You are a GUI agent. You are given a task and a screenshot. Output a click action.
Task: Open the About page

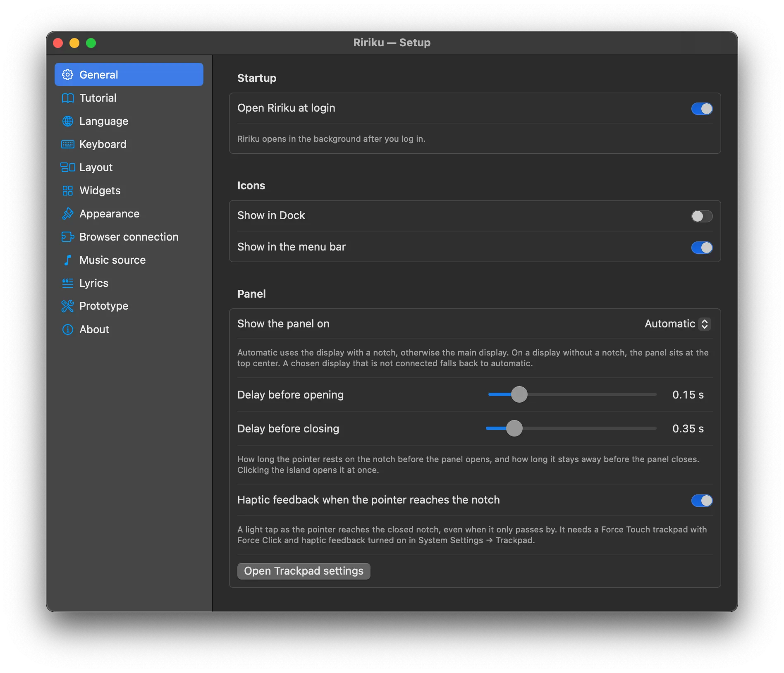click(x=129, y=329)
